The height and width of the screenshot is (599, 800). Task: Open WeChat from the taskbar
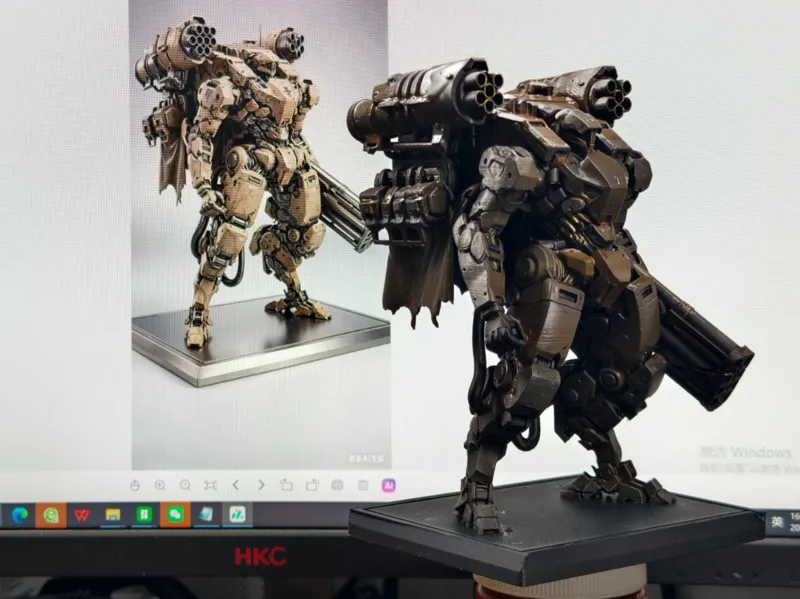(175, 515)
